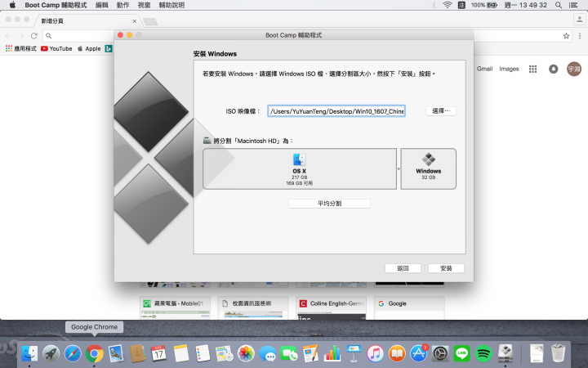This screenshot has width=588, height=368.
Task: Open Notification Center list icon
Action: tap(573, 5)
